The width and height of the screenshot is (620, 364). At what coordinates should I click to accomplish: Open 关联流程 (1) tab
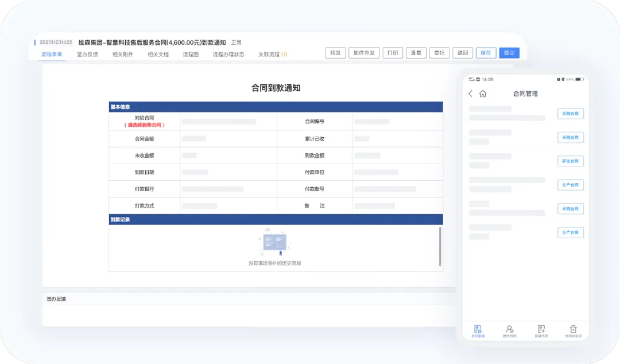pyautogui.click(x=272, y=55)
